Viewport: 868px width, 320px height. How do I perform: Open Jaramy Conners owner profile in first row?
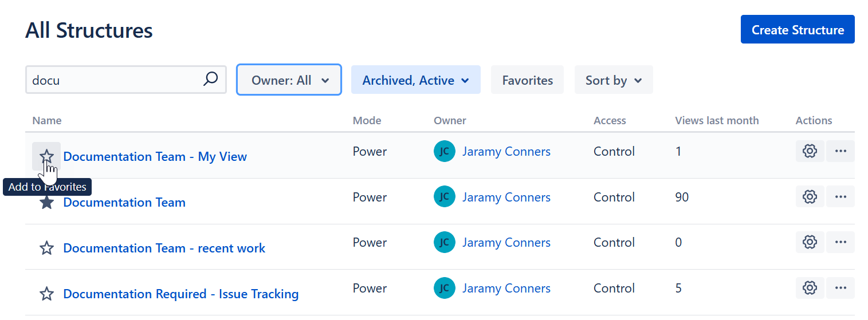pyautogui.click(x=506, y=152)
